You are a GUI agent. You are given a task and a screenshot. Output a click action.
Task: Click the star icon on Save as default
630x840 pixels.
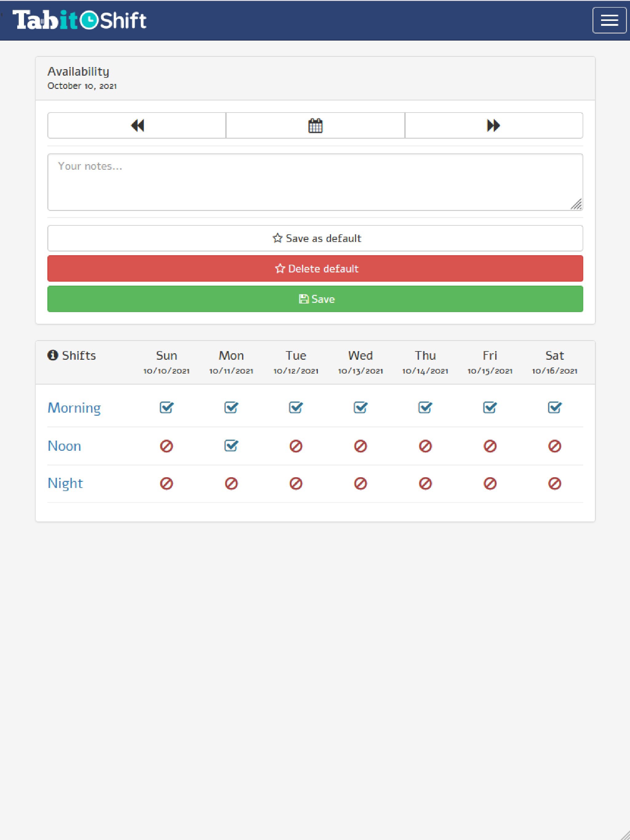(x=278, y=238)
